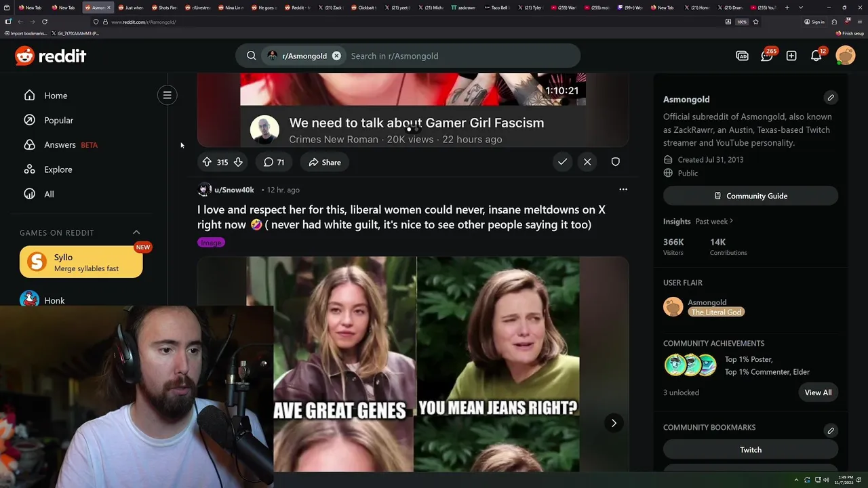Screen dimensions: 868x488
Task: Share the Gamer Girl Fascism post
Action: 325,162
